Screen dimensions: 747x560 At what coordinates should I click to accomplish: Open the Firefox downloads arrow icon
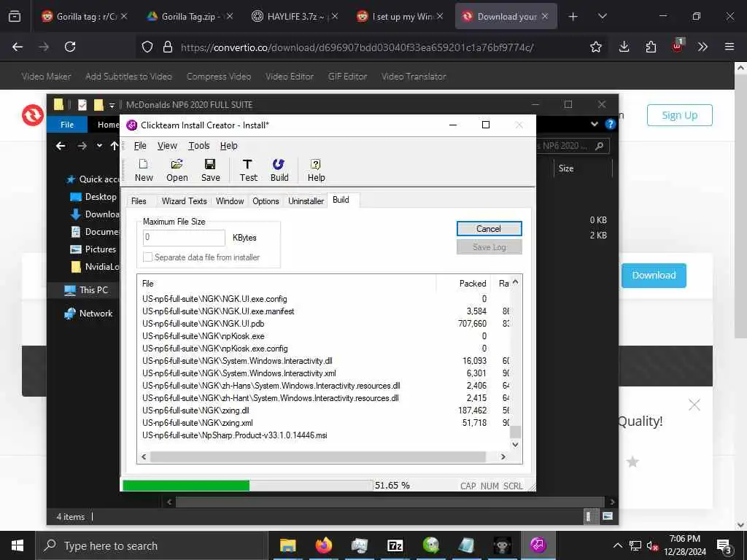[x=624, y=47]
